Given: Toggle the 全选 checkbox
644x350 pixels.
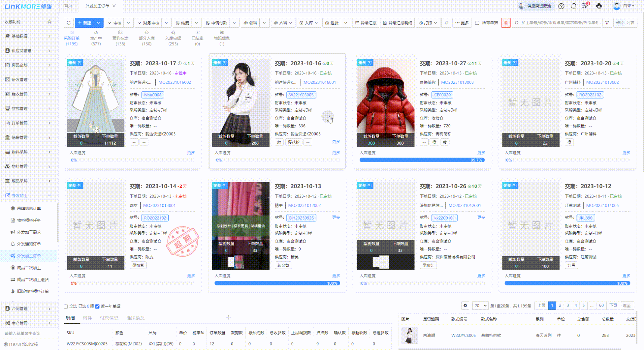Looking at the screenshot, I should tap(66, 306).
